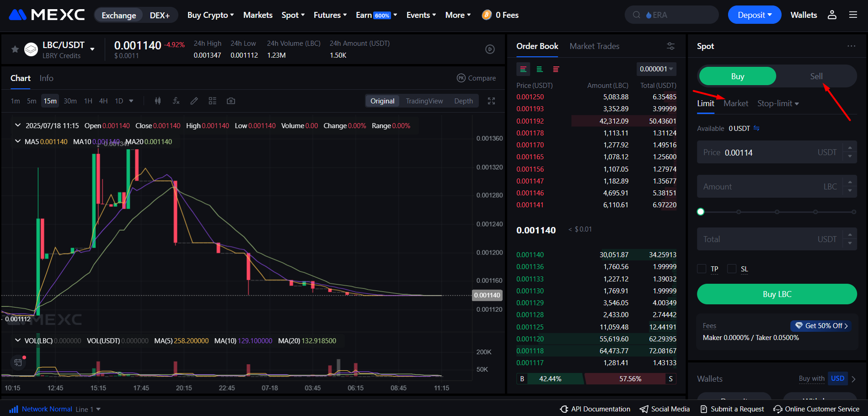Select the drawing pencil tool
The image size is (868, 416).
click(194, 101)
